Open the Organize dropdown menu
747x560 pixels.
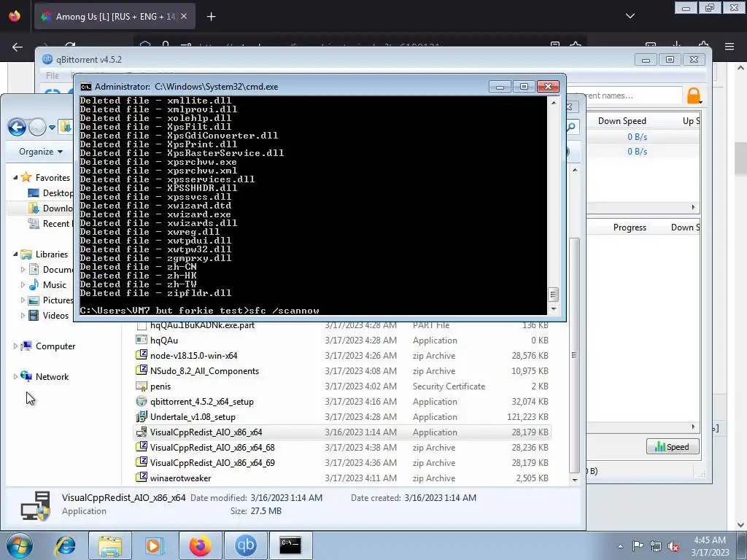[x=41, y=152]
